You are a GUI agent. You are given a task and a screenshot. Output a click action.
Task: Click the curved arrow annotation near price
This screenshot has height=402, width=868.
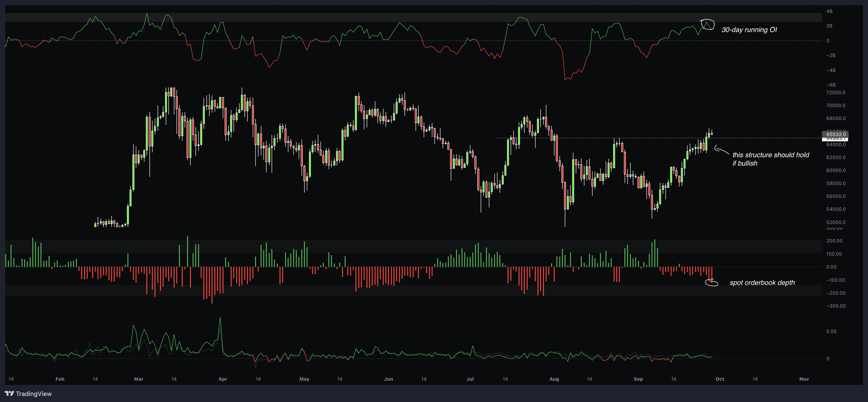pos(721,150)
